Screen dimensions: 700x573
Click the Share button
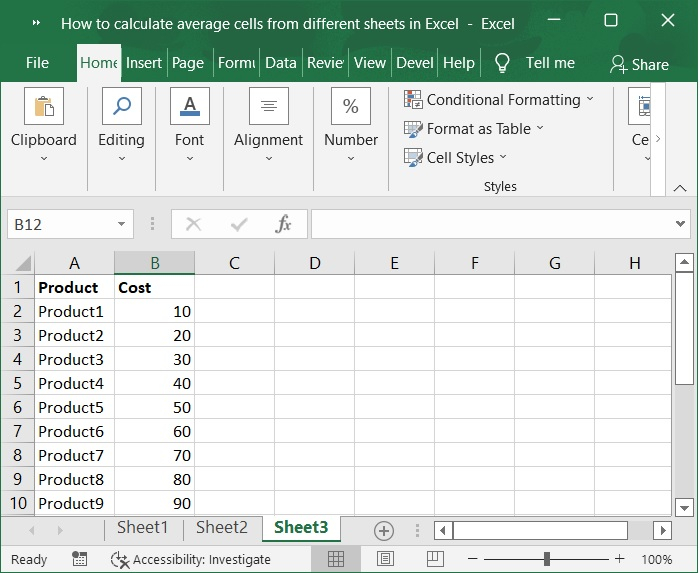point(639,64)
